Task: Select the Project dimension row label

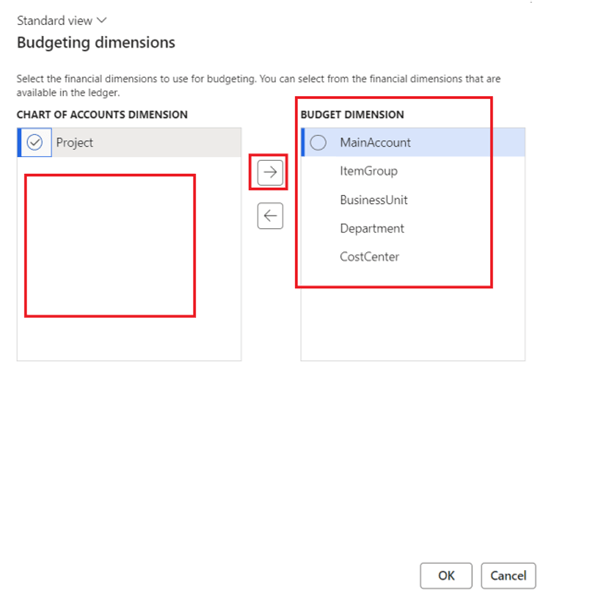Action: click(75, 143)
